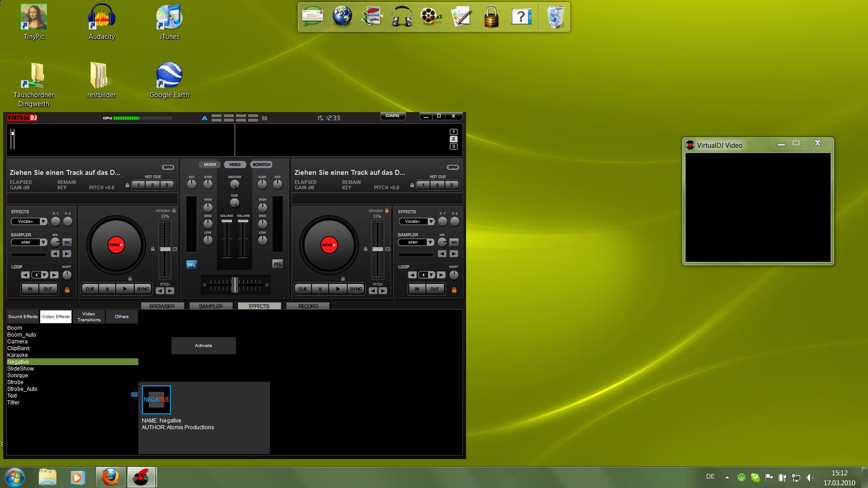Screen dimensions: 868x488
Task: Click the left deck turntable platter
Action: 116,245
